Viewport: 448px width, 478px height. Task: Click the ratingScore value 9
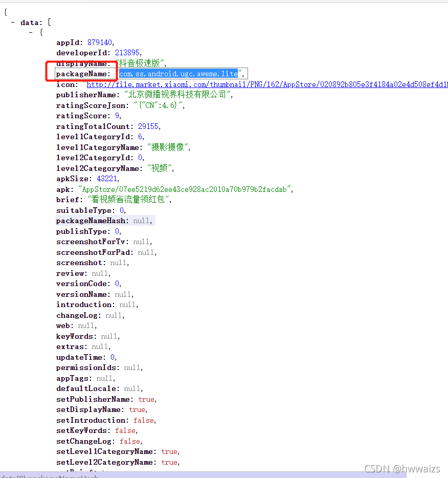[117, 116]
